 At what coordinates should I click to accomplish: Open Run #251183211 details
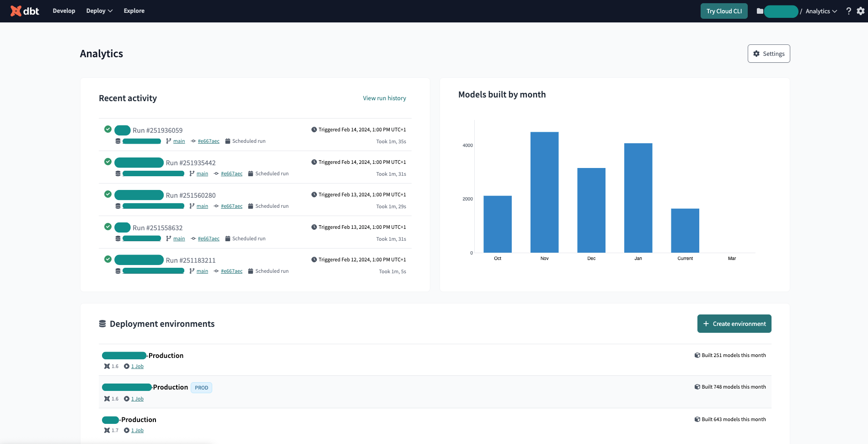click(191, 260)
